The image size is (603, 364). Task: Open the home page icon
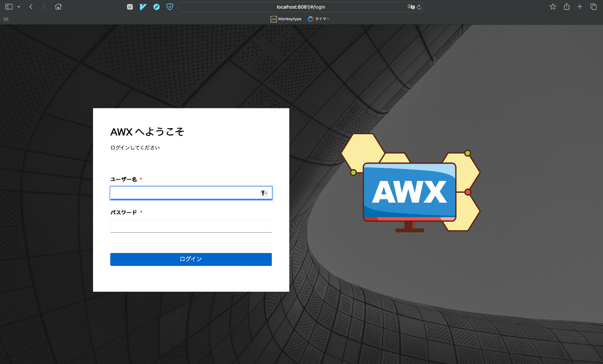(59, 7)
